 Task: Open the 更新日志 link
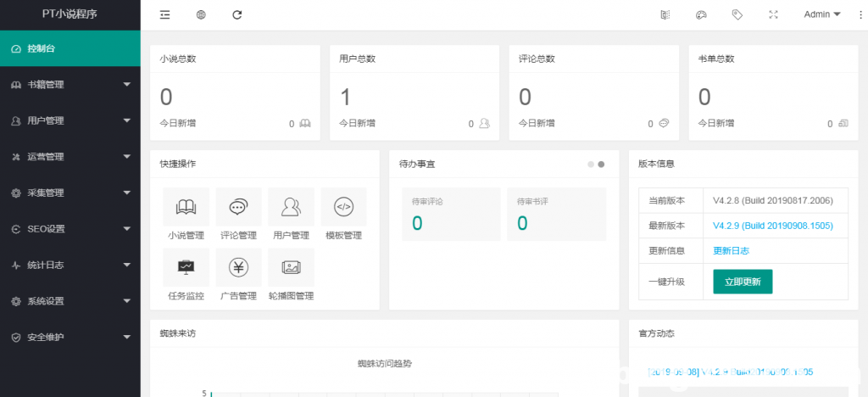(x=731, y=250)
